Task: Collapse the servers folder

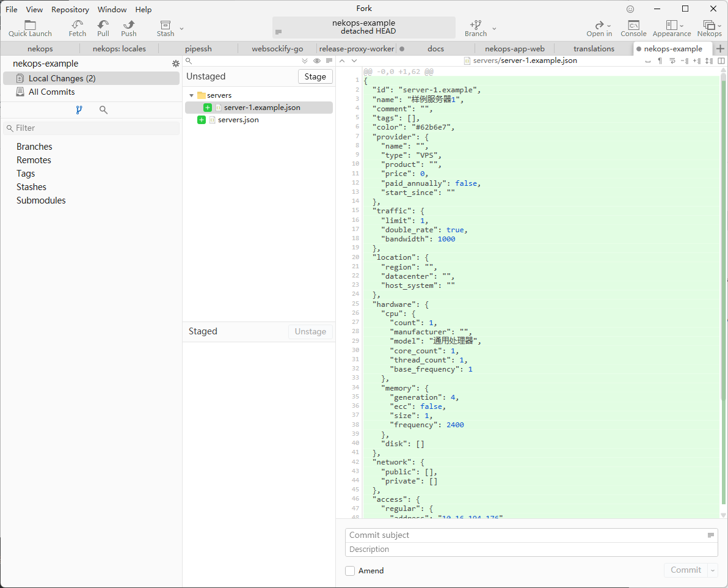Action: 191,95
